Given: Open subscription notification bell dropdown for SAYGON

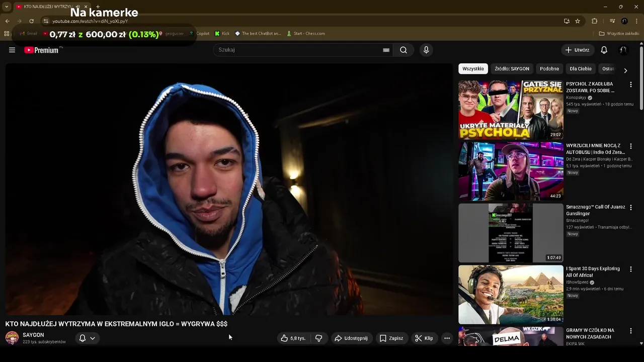Looking at the screenshot, I should click(x=87, y=338).
